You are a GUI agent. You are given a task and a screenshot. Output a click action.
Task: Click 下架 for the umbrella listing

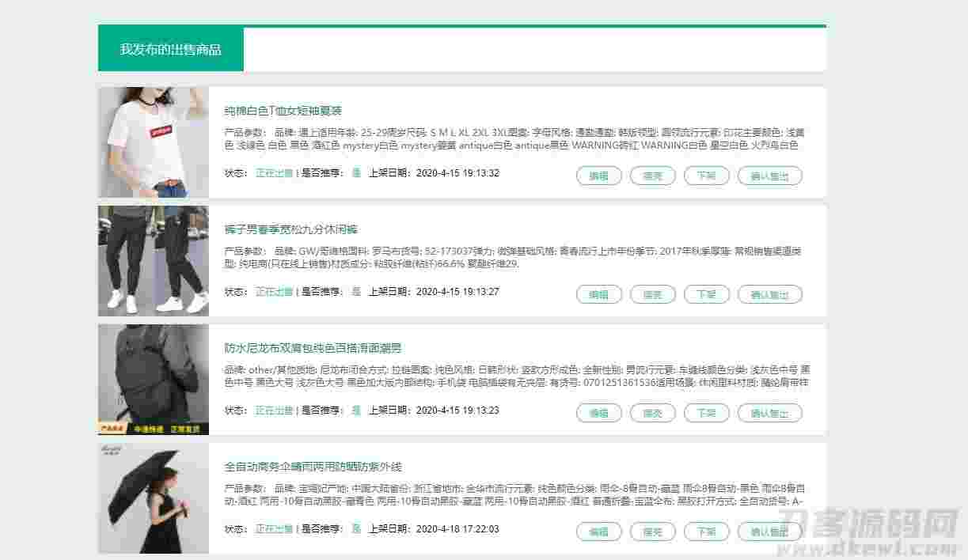click(x=706, y=532)
